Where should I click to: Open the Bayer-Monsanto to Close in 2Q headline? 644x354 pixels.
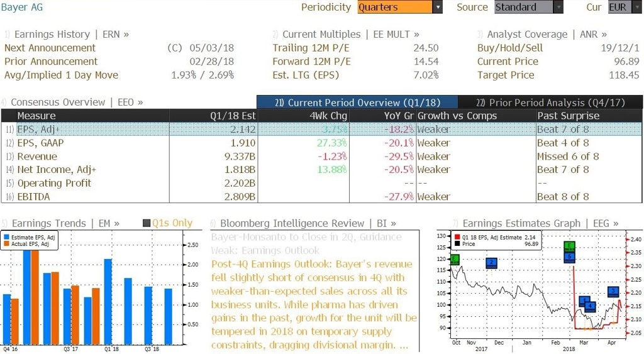click(306, 243)
